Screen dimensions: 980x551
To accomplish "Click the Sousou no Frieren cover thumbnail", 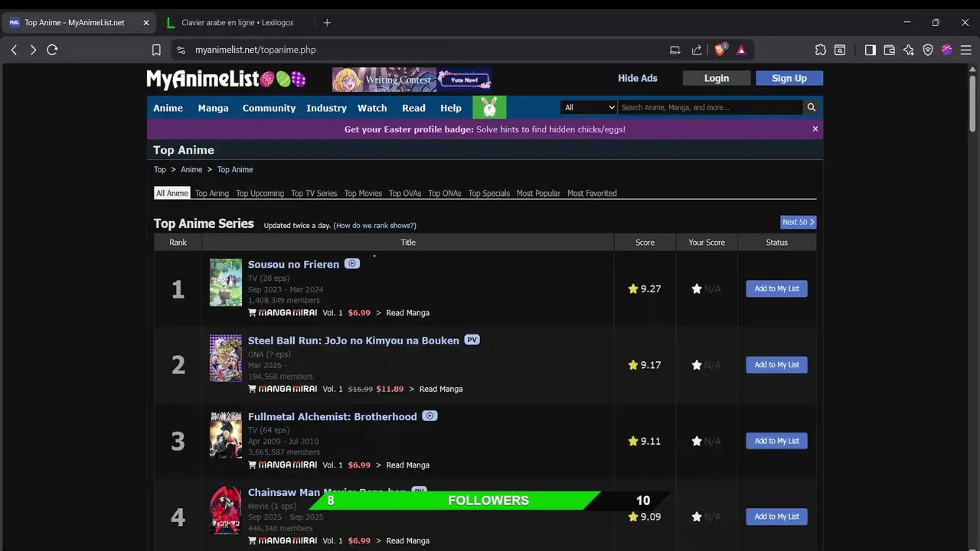I will [226, 282].
